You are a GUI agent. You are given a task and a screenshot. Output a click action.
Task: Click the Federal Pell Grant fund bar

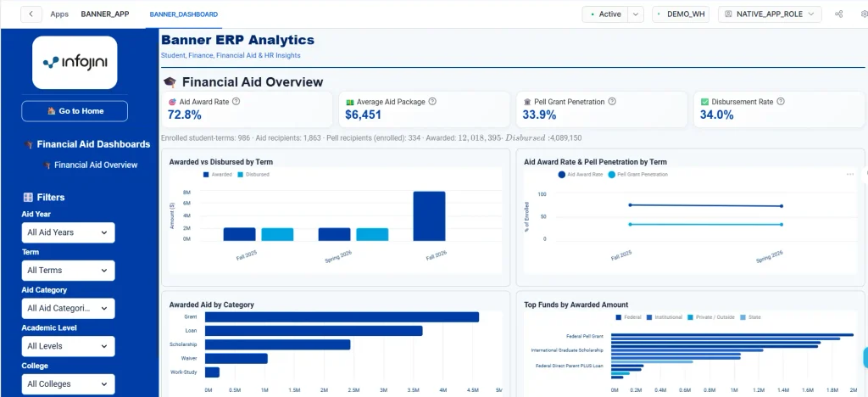click(732, 335)
